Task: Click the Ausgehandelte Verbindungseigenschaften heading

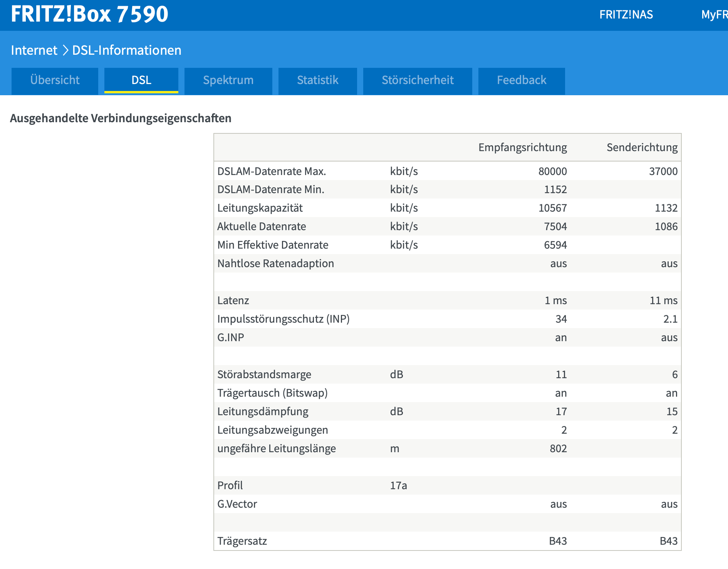Action: (121, 118)
